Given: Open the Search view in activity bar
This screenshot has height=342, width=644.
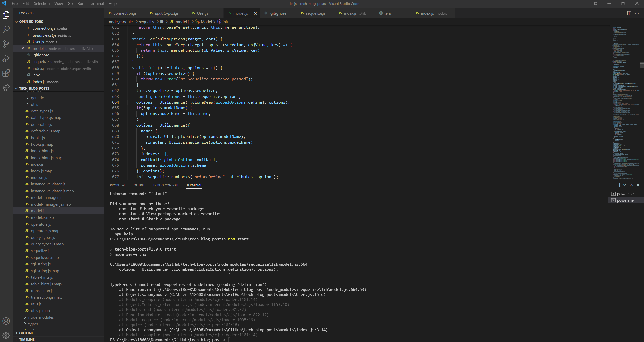Looking at the screenshot, I should point(6,29).
